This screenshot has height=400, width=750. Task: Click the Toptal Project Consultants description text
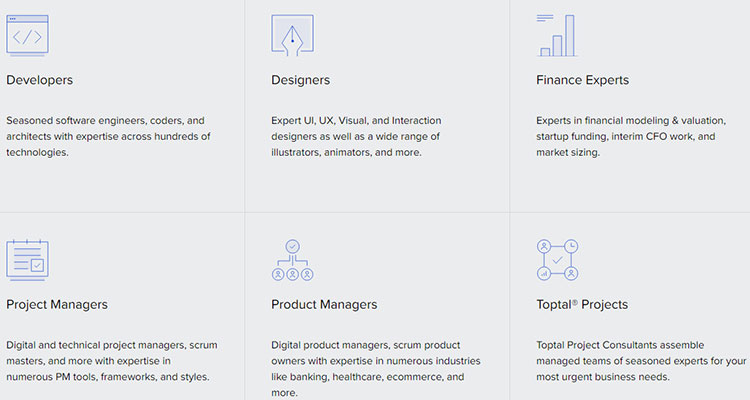(x=641, y=361)
